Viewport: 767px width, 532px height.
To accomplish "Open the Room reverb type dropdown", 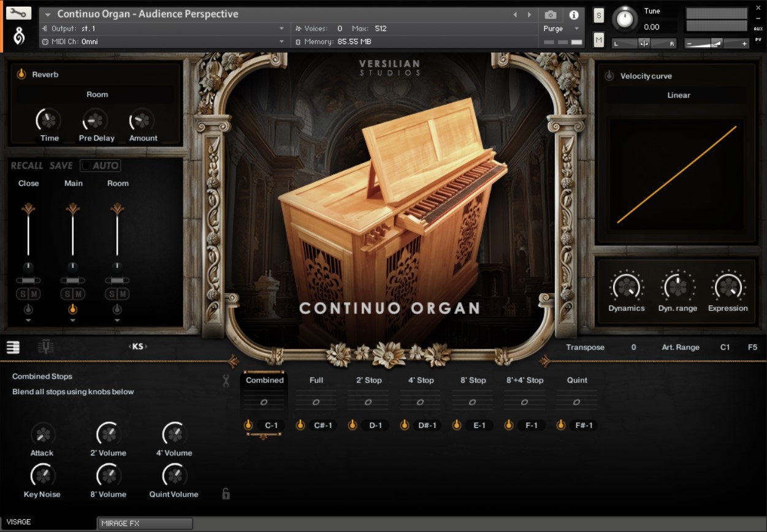I will pyautogui.click(x=97, y=94).
